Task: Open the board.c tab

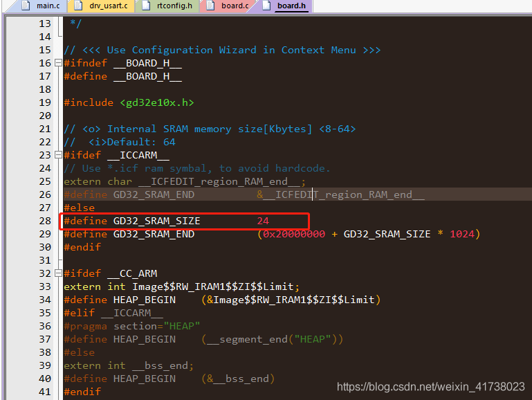Action: pos(228,6)
